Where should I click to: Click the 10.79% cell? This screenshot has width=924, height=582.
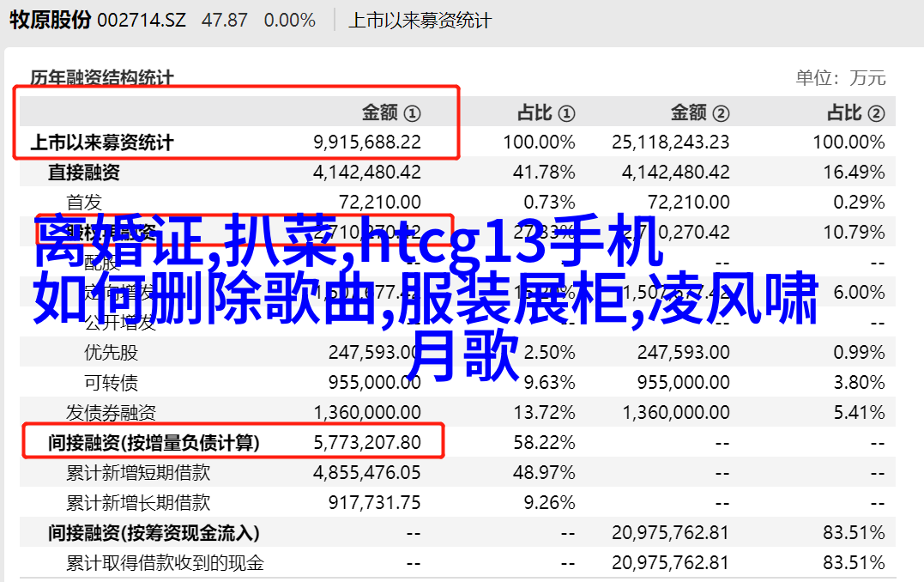tap(854, 233)
